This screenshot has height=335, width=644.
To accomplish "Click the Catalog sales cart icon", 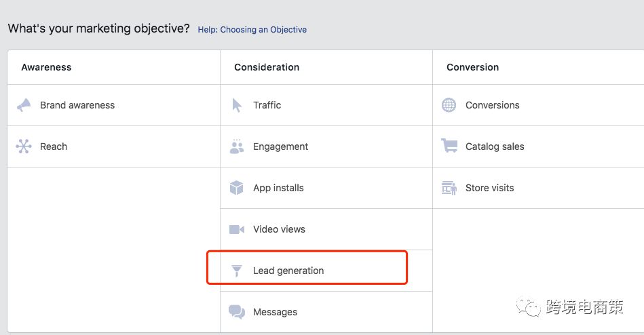I will pos(449,146).
